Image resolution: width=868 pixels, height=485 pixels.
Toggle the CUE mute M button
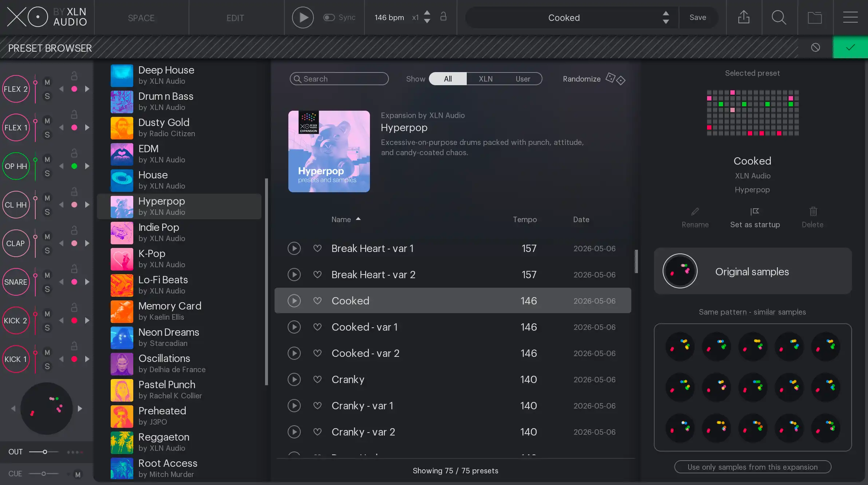pyautogui.click(x=78, y=474)
